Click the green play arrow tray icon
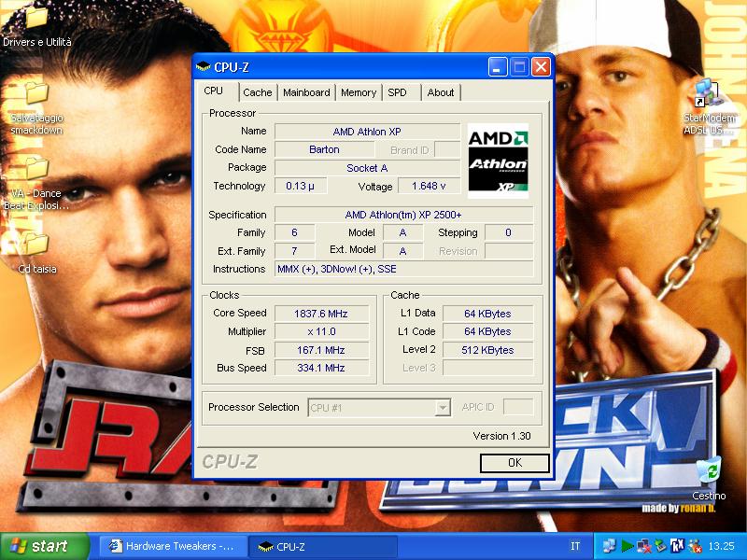 (x=627, y=546)
